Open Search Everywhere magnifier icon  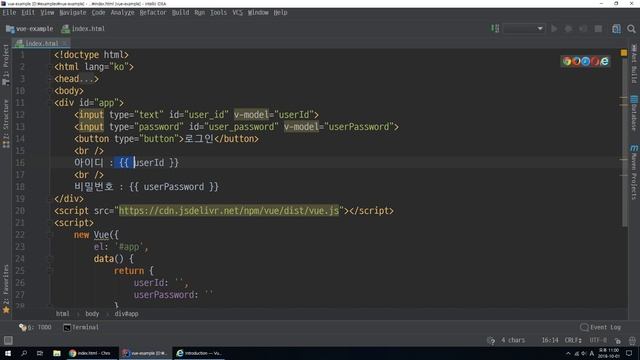pyautogui.click(x=631, y=29)
